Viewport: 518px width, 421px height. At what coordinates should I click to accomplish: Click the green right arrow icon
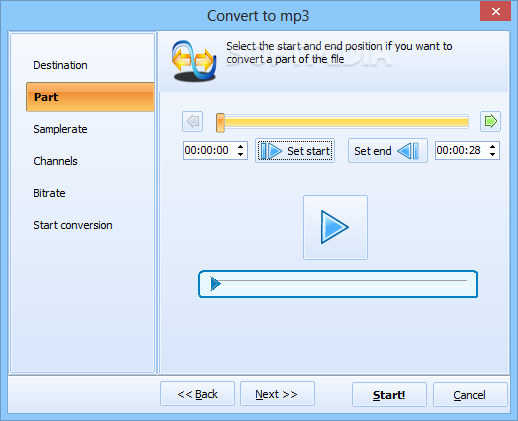[490, 121]
